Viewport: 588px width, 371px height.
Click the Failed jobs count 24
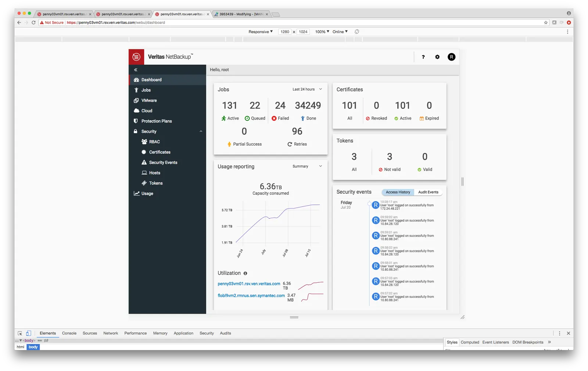pos(280,106)
